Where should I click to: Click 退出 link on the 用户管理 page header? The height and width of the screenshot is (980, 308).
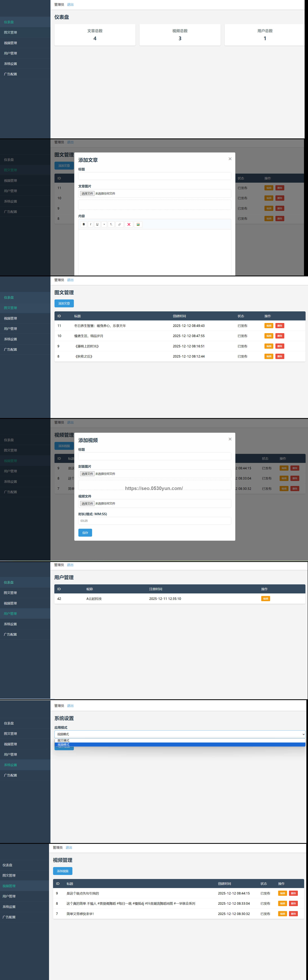coord(70,565)
